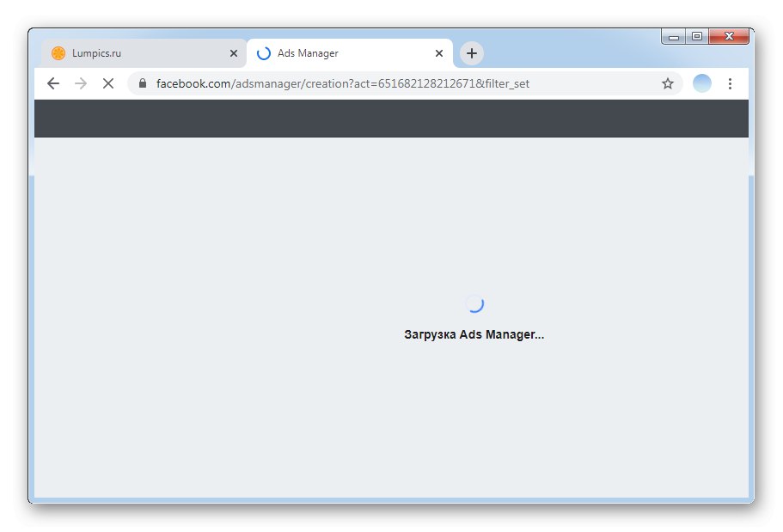Close the Lumpics.ru tab
Image resolution: width=783 pixels, height=532 pixels.
point(233,53)
